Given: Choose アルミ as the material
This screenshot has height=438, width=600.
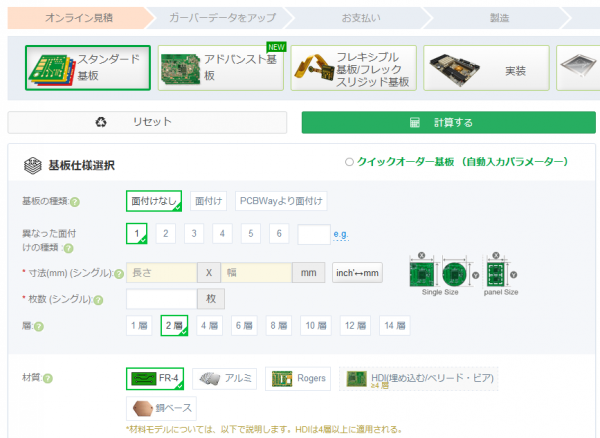Looking at the screenshot, I should pos(225,378).
